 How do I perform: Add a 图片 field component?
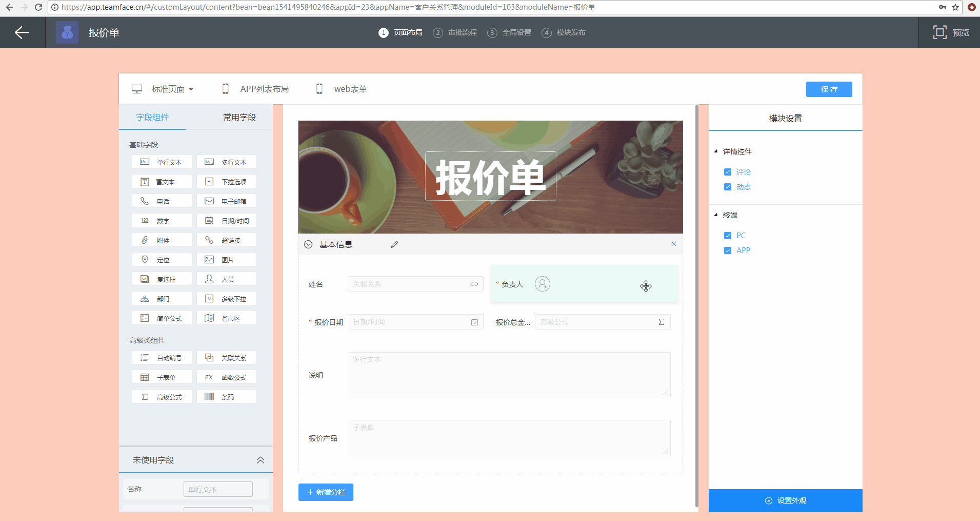227,260
